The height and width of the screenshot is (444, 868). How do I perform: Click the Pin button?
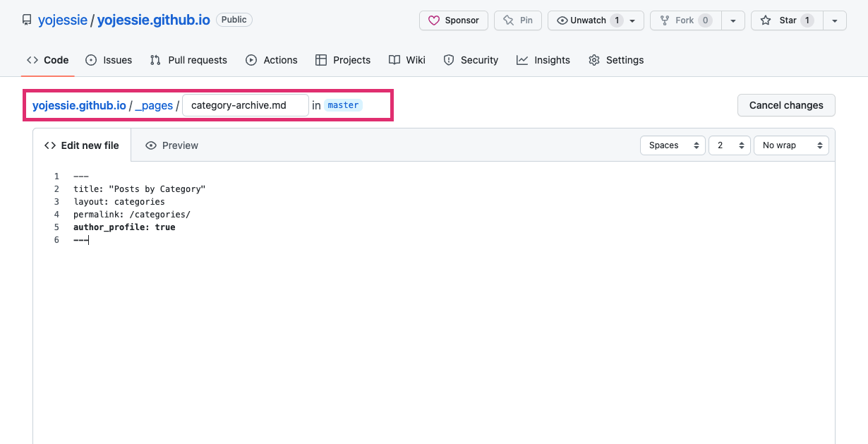click(518, 20)
